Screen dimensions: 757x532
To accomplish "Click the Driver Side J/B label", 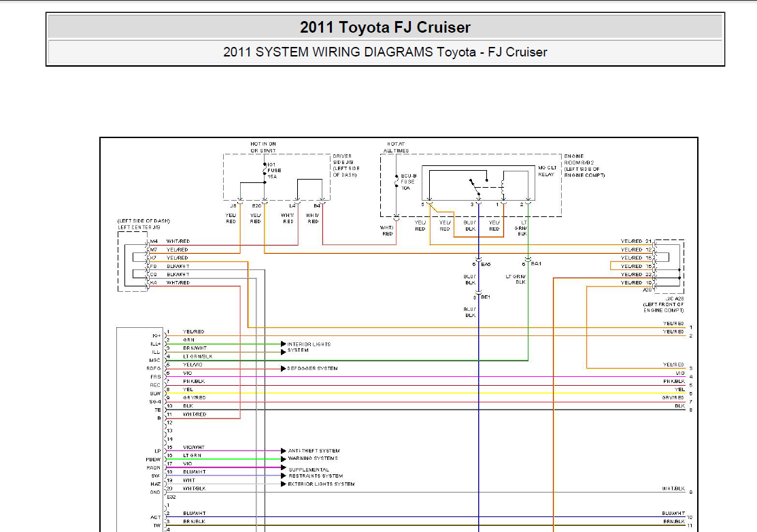I will [x=346, y=165].
